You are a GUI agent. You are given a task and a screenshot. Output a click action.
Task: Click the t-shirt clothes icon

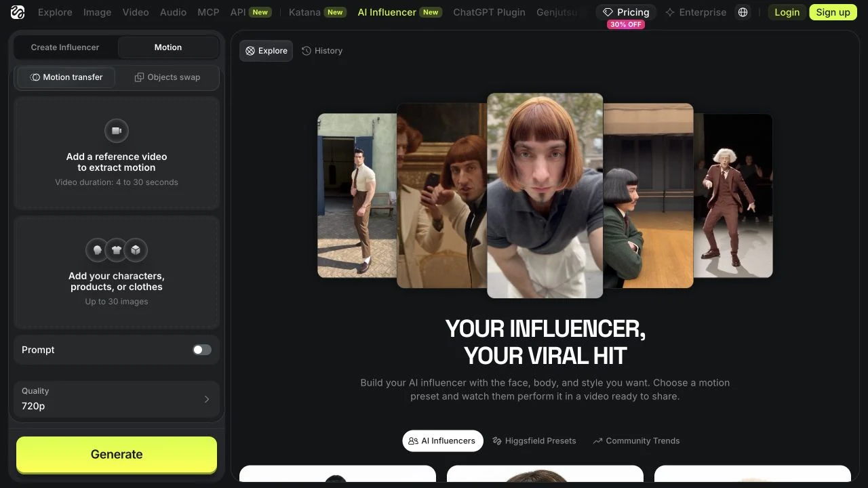(117, 250)
